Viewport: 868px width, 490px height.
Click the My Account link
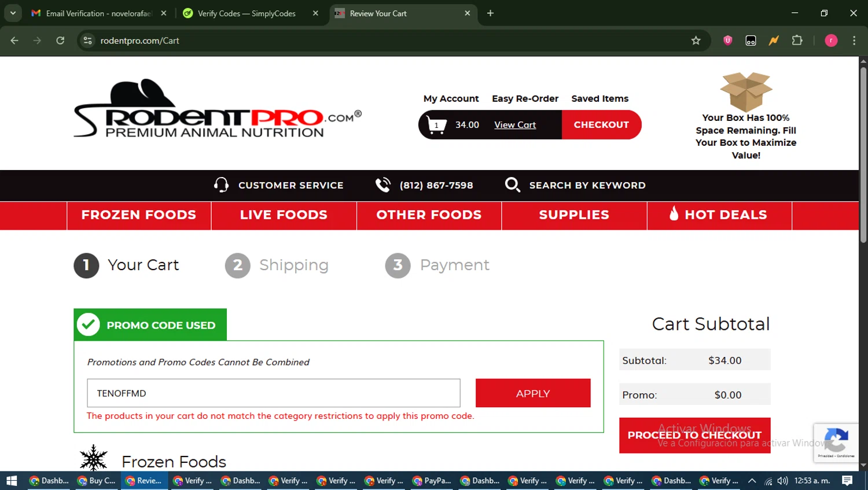pos(451,98)
